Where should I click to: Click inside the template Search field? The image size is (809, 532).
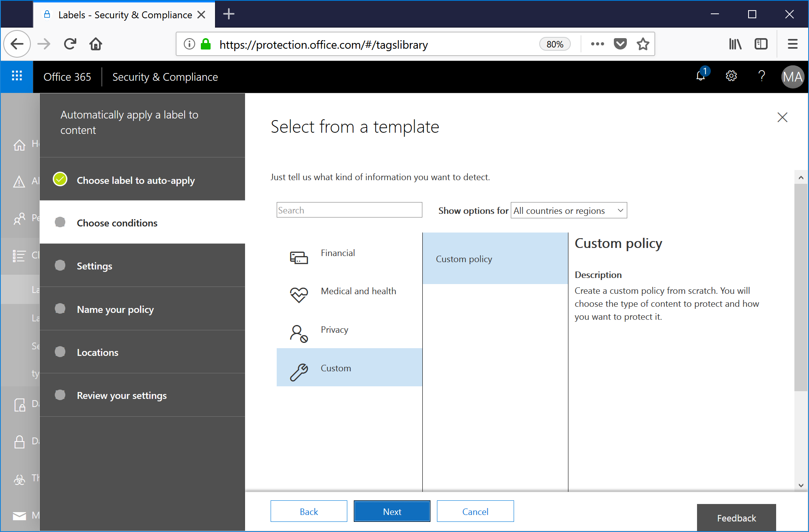click(x=349, y=210)
